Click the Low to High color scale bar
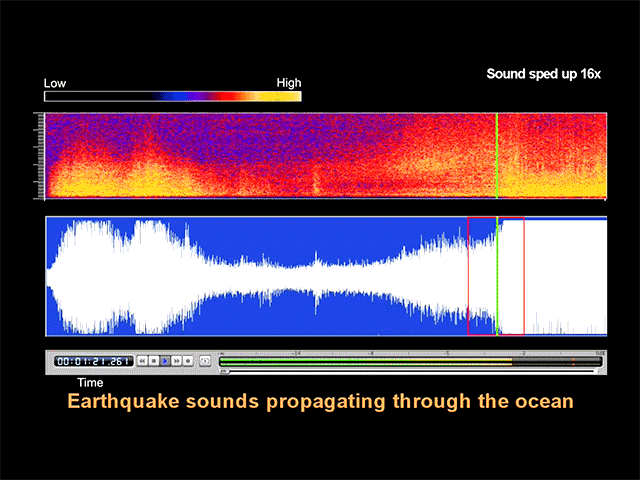Image resolution: width=640 pixels, height=480 pixels. coord(172,97)
